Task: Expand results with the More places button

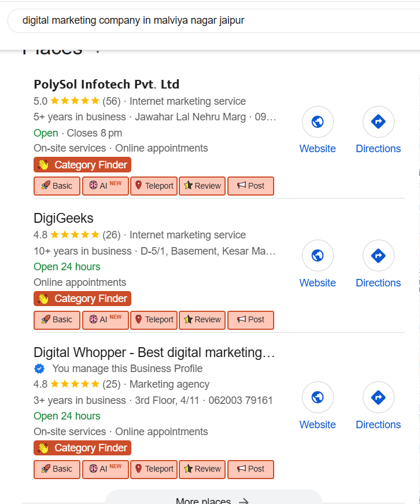Action: coord(213,499)
